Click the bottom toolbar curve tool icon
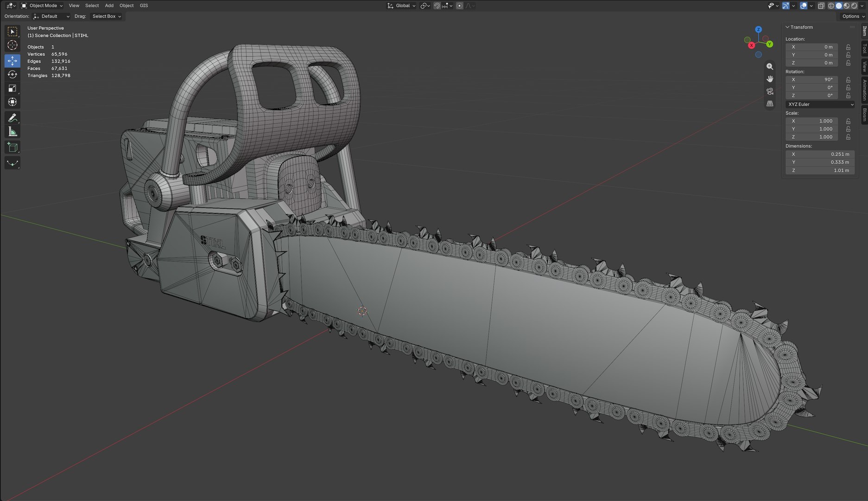 click(x=13, y=163)
